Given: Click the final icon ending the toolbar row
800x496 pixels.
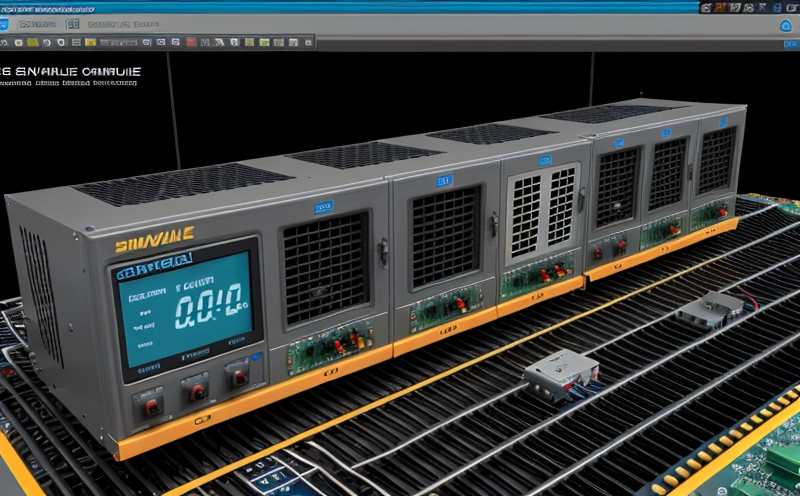Looking at the screenshot, I should pyautogui.click(x=308, y=43).
